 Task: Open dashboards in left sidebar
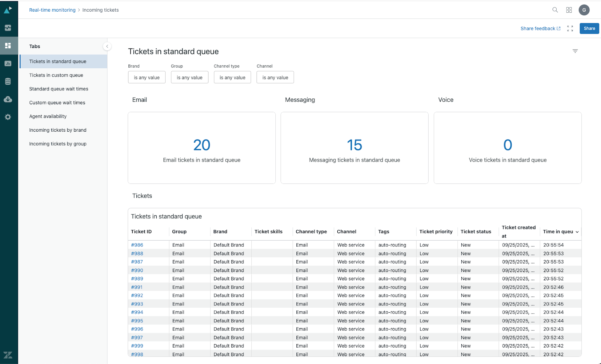click(x=8, y=46)
